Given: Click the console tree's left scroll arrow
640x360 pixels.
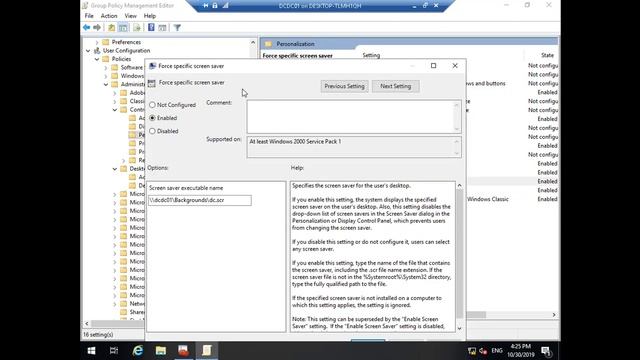Looking at the screenshot, I should (x=87, y=323).
